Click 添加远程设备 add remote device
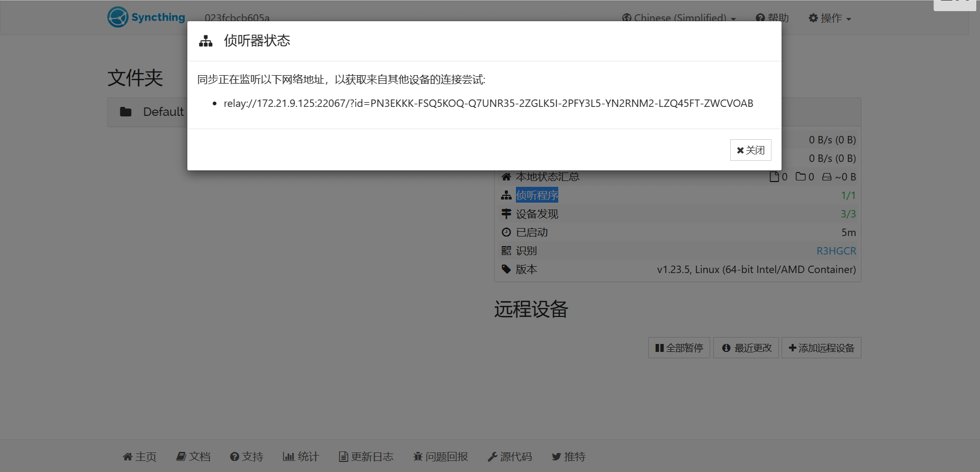Screen dimensions: 980x472 [x=821, y=348]
